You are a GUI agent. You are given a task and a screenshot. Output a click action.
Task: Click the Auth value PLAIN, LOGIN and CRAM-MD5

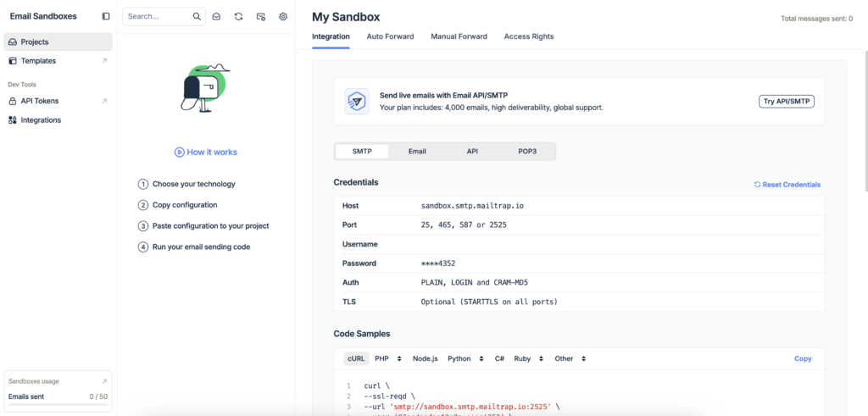[475, 283]
